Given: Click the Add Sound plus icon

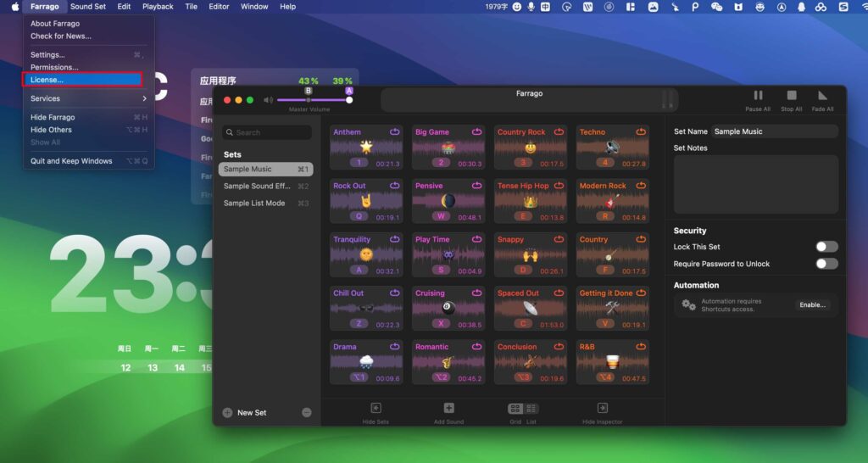Looking at the screenshot, I should click(449, 408).
